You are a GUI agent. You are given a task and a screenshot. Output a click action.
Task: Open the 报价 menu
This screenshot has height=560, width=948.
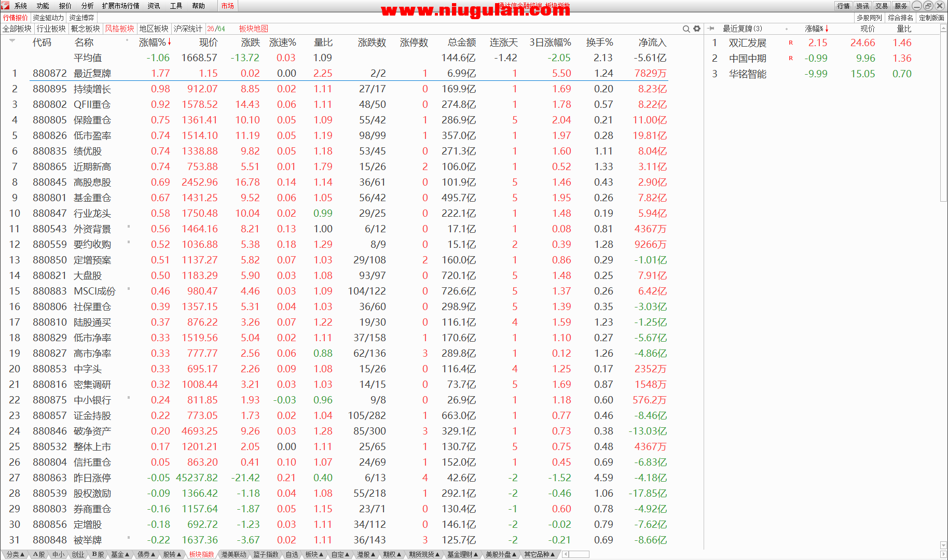[65, 6]
